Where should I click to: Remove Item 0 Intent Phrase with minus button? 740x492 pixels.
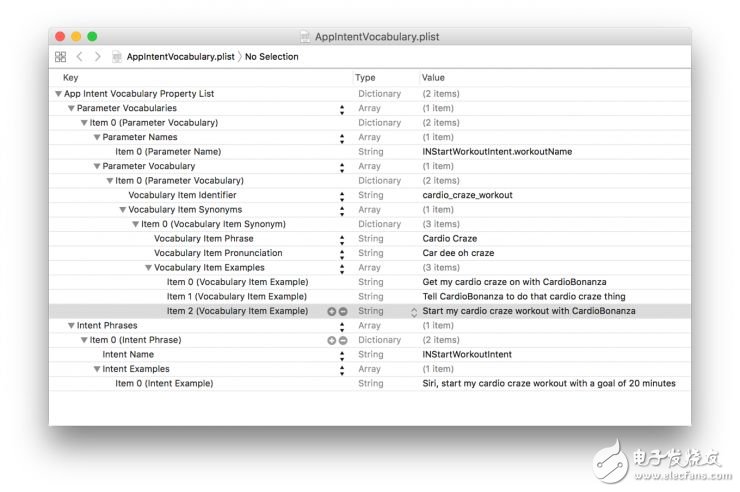(x=343, y=340)
